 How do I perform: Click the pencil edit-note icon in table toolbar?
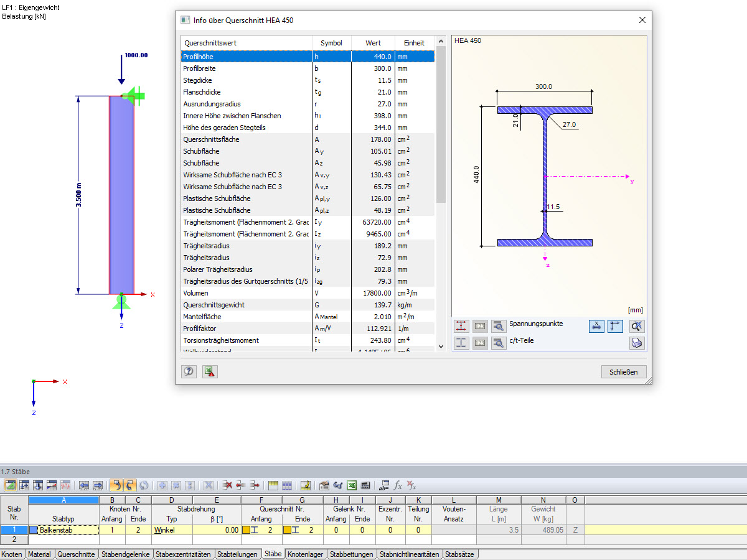click(x=306, y=485)
